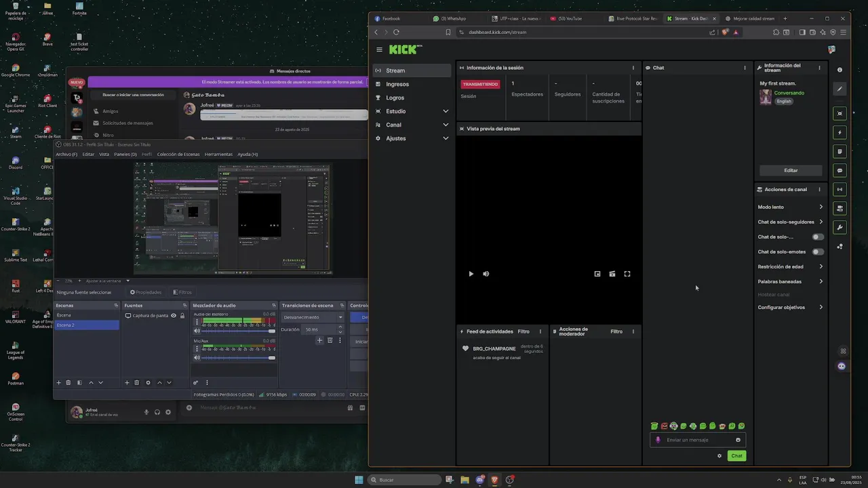
Task: Click the Kick logo
Action: [x=405, y=49]
